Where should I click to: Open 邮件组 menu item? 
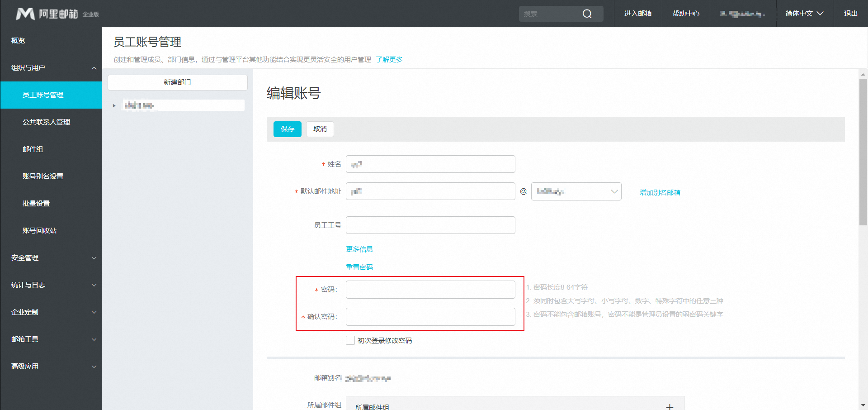point(51,149)
